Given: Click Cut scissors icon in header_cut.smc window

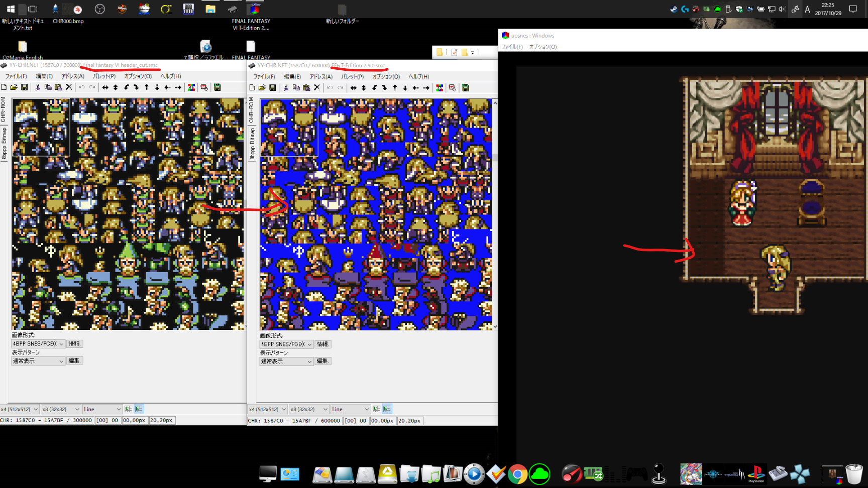Looking at the screenshot, I should pyautogui.click(x=38, y=87).
